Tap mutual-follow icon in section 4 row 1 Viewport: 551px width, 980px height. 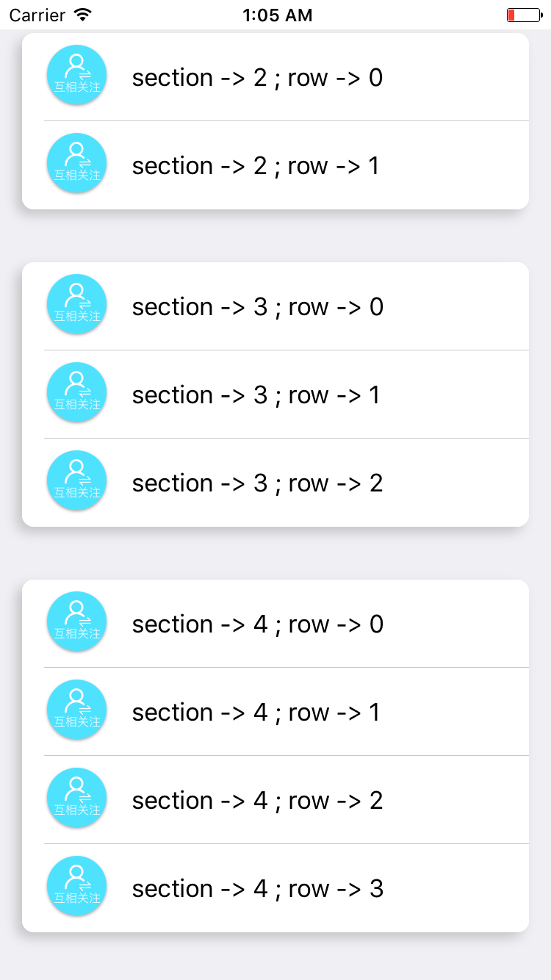77,710
